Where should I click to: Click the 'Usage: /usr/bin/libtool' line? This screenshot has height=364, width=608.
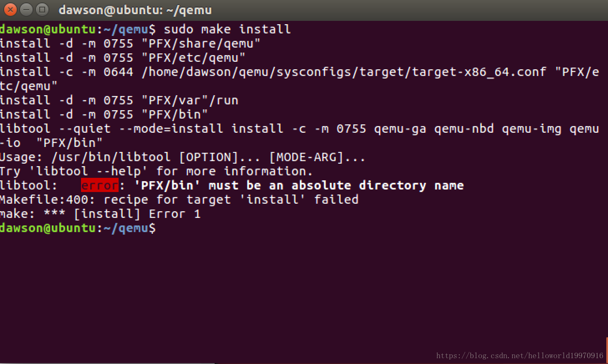[x=183, y=157]
